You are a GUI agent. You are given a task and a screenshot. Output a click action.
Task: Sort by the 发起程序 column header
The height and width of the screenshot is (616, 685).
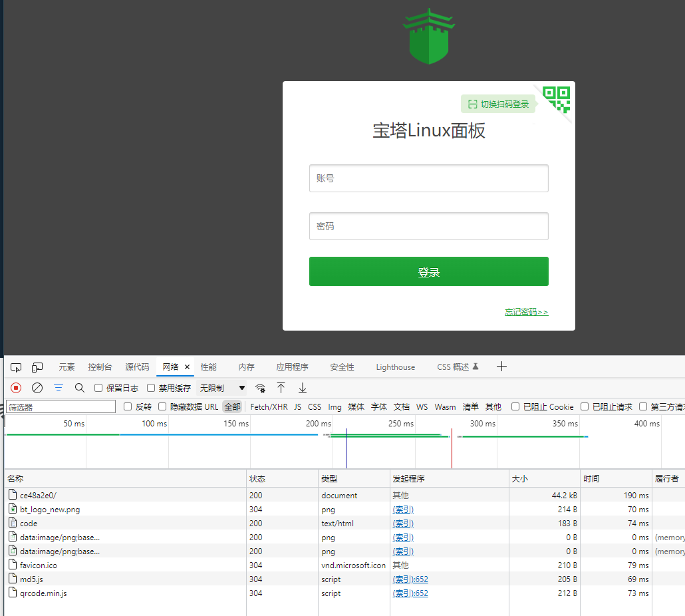pos(450,478)
